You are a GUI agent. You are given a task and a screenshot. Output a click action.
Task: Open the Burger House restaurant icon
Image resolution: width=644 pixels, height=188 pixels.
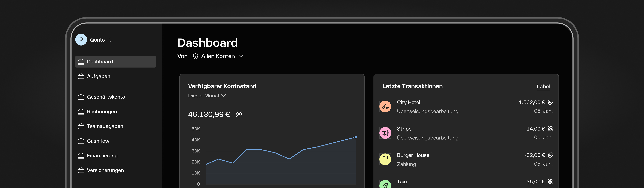coord(385,159)
